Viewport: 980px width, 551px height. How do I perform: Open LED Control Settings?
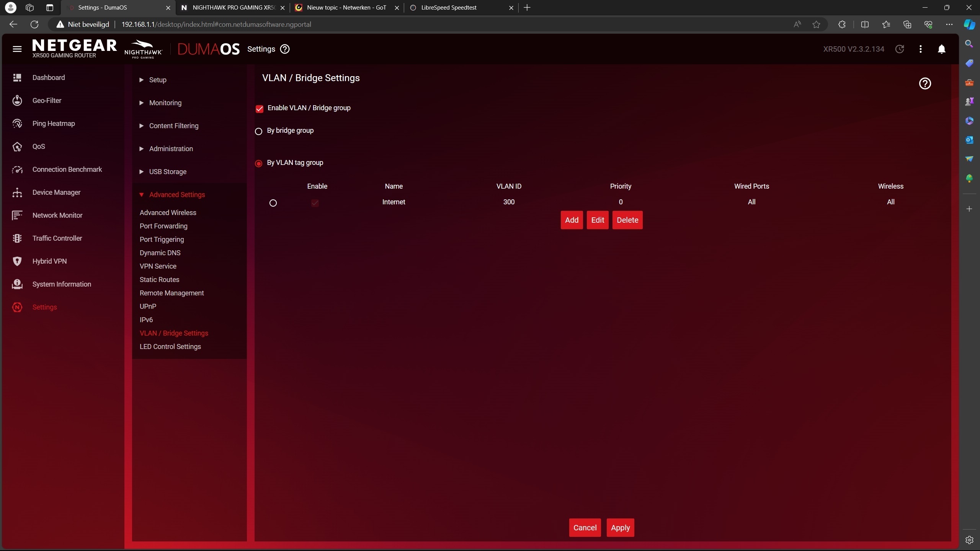pos(170,347)
